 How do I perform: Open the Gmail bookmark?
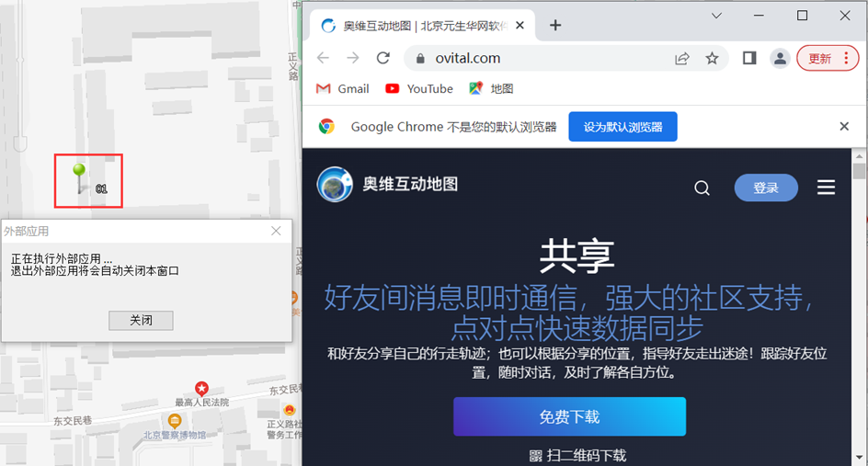coord(343,88)
